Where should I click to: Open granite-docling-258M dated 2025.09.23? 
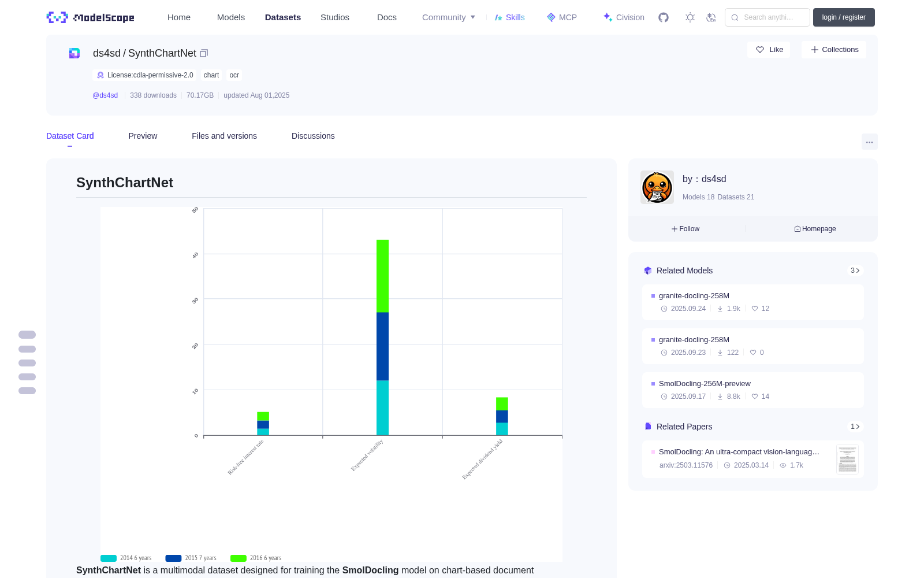click(753, 346)
